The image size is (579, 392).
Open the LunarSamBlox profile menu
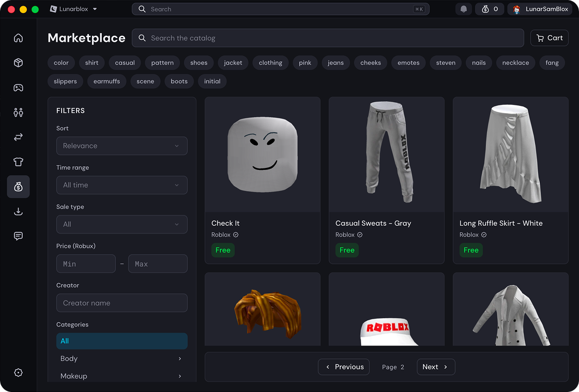(540, 9)
